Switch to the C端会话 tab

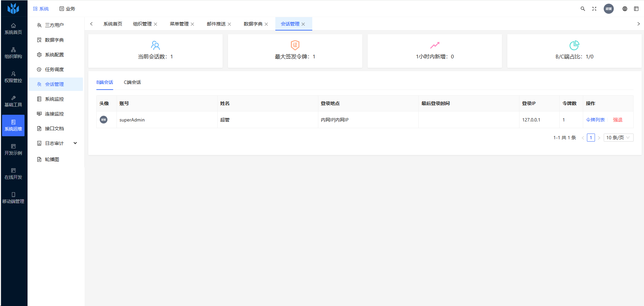(132, 82)
